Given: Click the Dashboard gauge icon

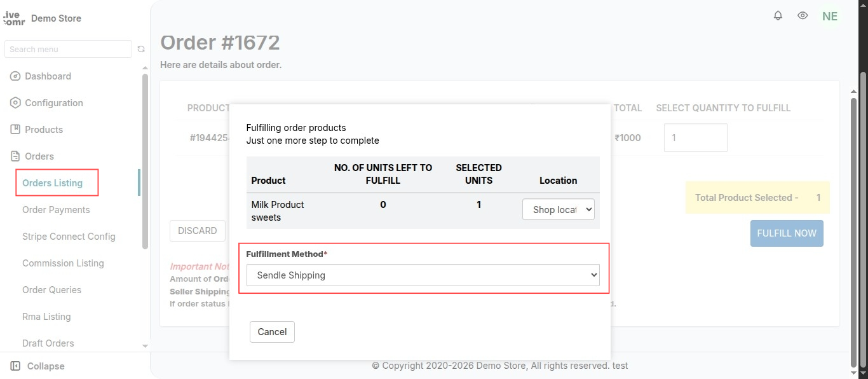Looking at the screenshot, I should click(15, 76).
